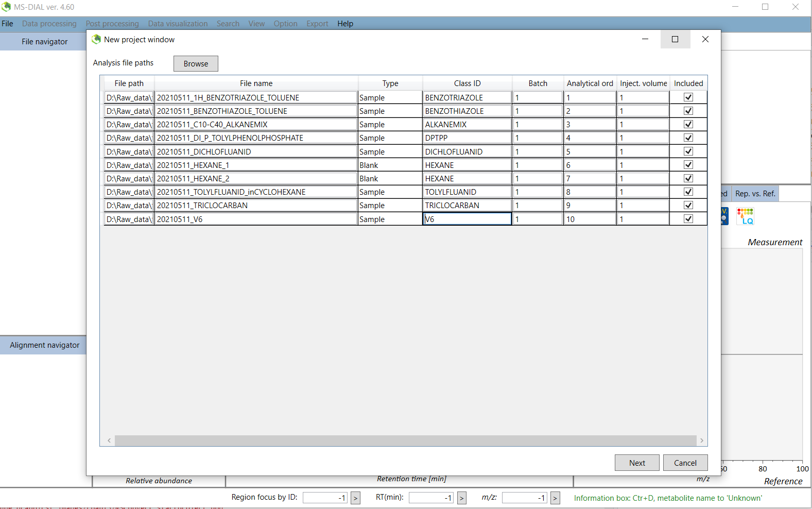Uncheck Included for HEXANE_1 row
Screen dimensions: 812x509
click(x=688, y=165)
